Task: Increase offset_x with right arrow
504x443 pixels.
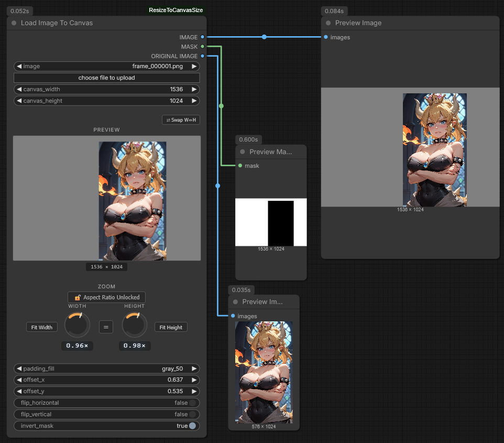Action: click(x=194, y=380)
